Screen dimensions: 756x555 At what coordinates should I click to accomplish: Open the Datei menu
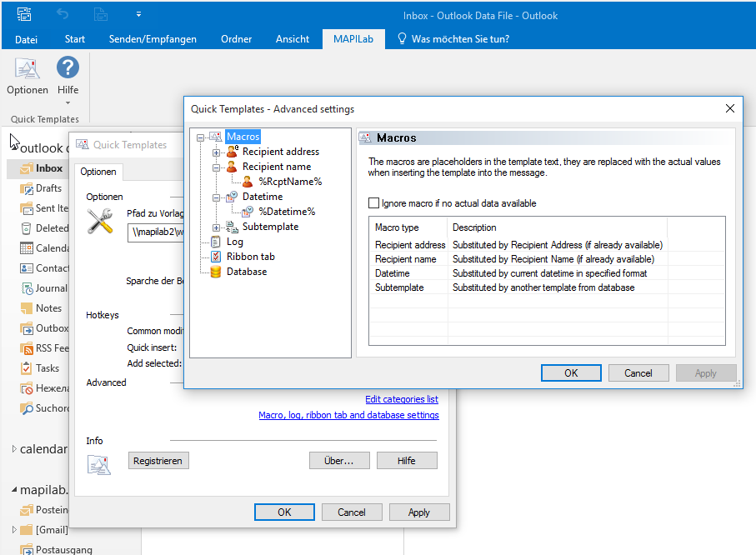pos(26,39)
